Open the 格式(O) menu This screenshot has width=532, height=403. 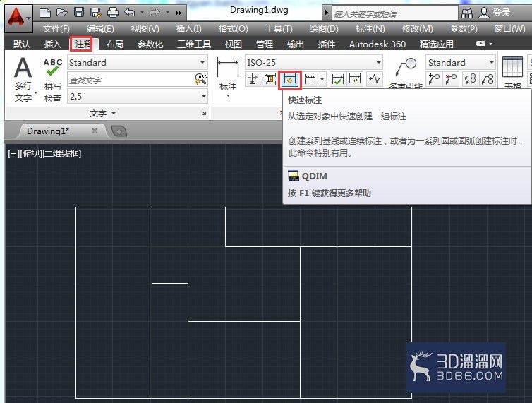(234, 29)
